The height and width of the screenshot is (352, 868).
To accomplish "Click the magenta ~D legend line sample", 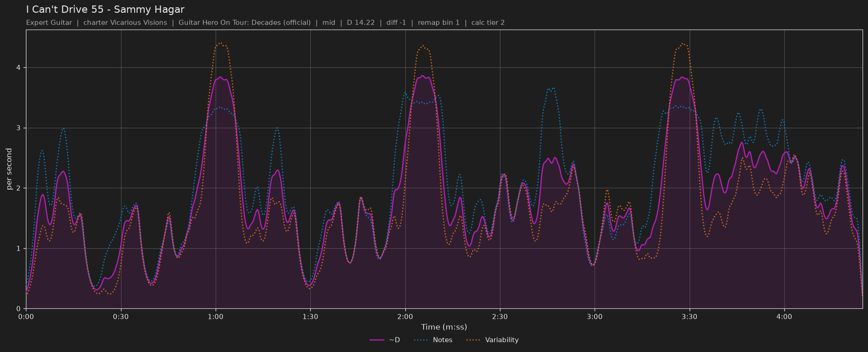I will tap(377, 340).
